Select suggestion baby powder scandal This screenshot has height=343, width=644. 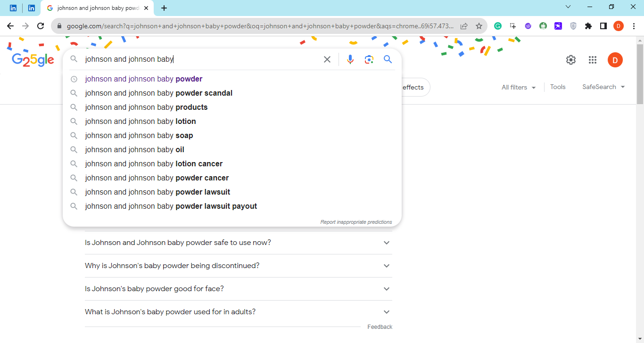point(232,93)
